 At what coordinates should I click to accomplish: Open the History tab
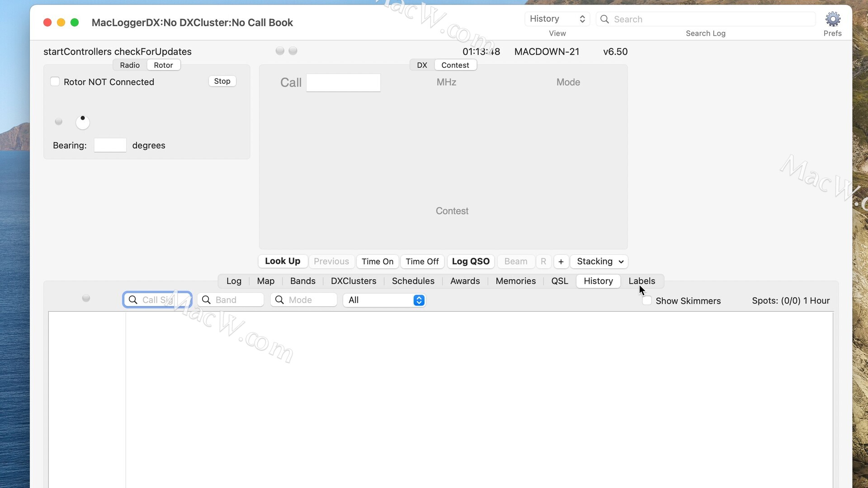click(x=599, y=281)
